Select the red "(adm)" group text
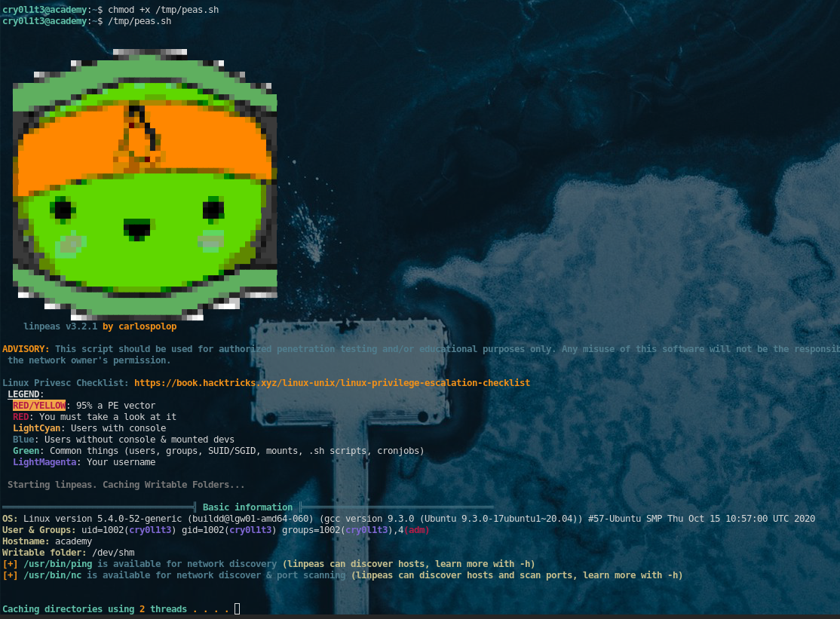Screen dimensions: 840x619 (417, 529)
